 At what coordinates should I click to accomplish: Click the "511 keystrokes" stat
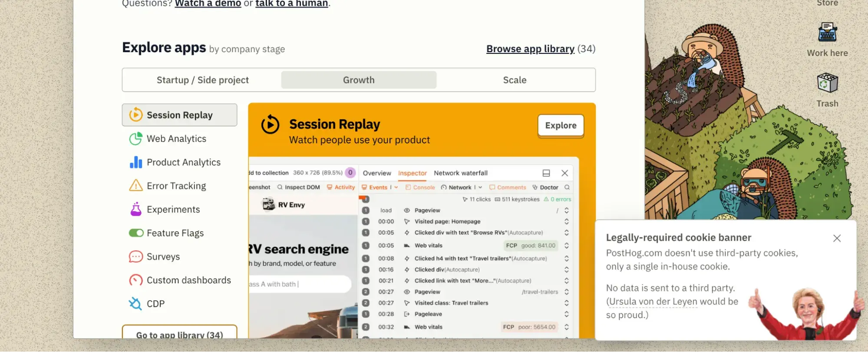tap(517, 199)
